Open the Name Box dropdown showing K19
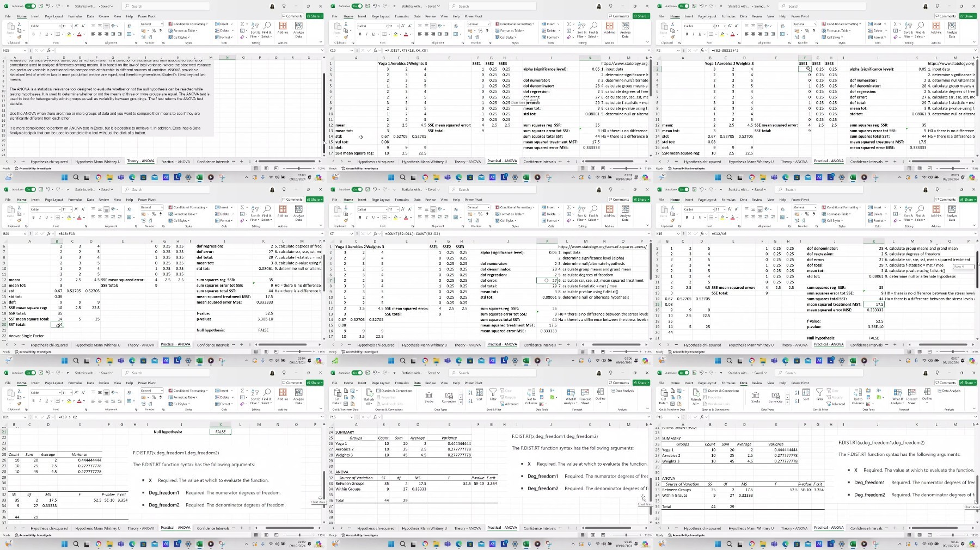This screenshot has width=980, height=550. pyautogui.click(x=352, y=51)
